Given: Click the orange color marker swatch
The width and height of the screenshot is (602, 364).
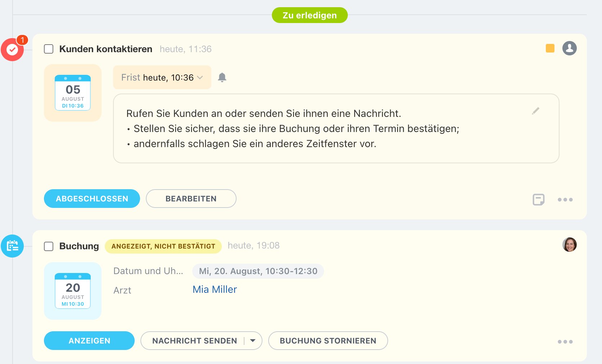Looking at the screenshot, I should pos(550,48).
